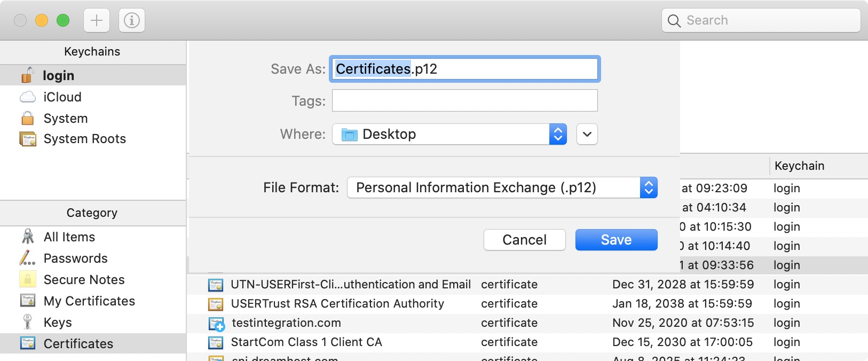Click the Search field

click(761, 20)
